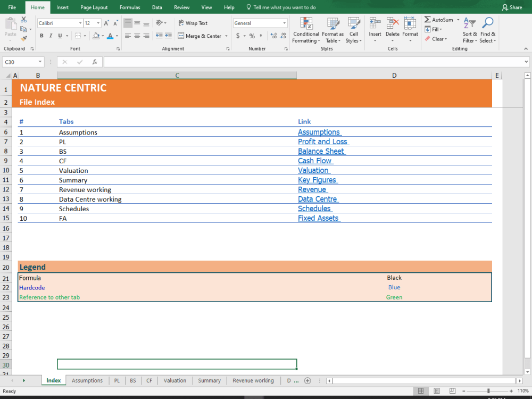Open the Assumptions sheet tab
This screenshot has height=399, width=532.
[x=87, y=381]
